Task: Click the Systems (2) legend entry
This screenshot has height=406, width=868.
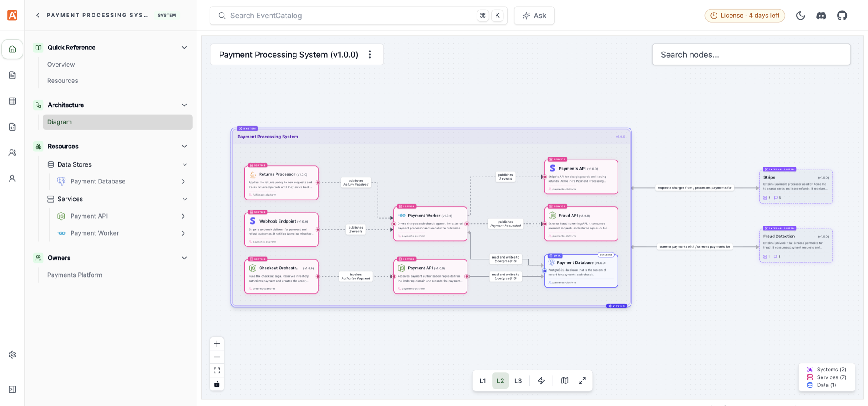Action: pos(827,370)
